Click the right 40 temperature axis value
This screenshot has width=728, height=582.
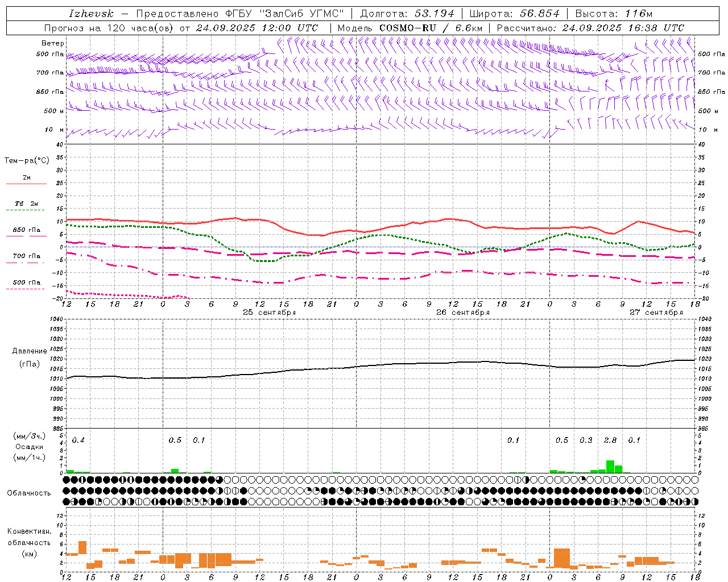pos(701,144)
